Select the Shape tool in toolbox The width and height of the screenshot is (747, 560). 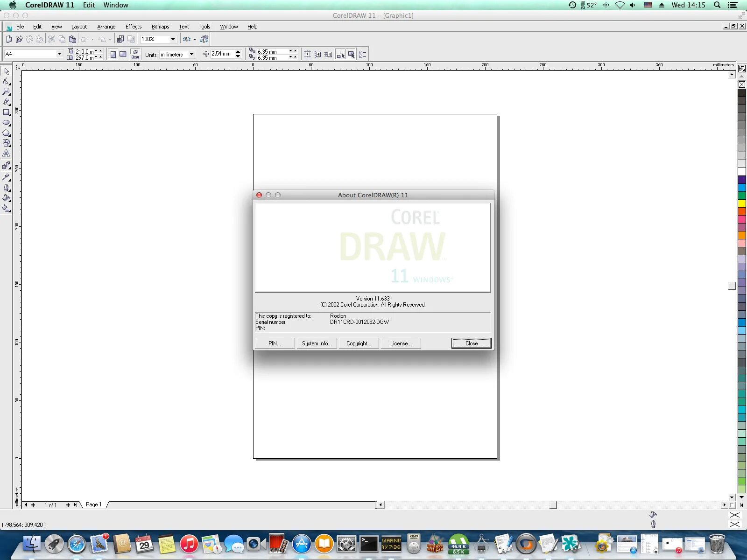click(x=7, y=82)
